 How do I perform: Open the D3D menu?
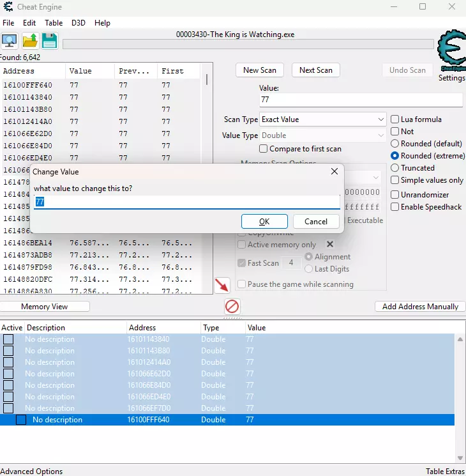pyautogui.click(x=79, y=23)
